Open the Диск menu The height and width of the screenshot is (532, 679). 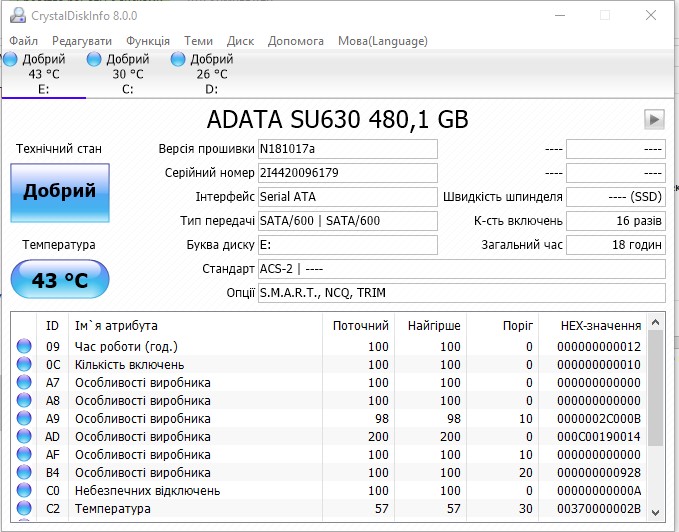240,41
